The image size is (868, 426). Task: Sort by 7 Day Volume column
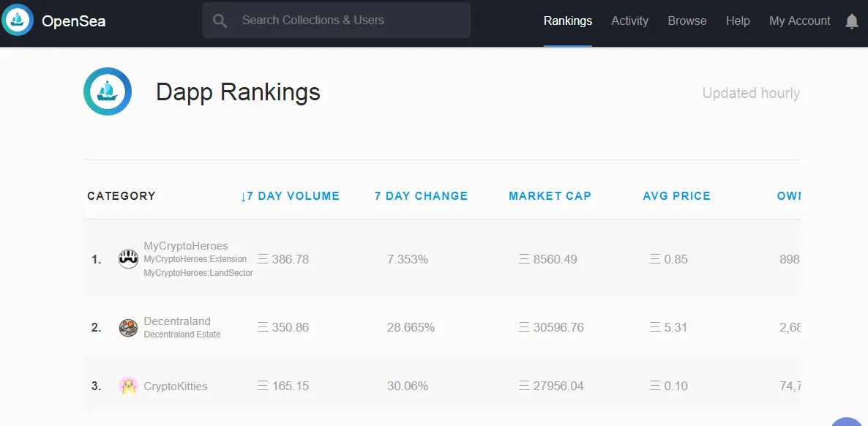coord(290,196)
